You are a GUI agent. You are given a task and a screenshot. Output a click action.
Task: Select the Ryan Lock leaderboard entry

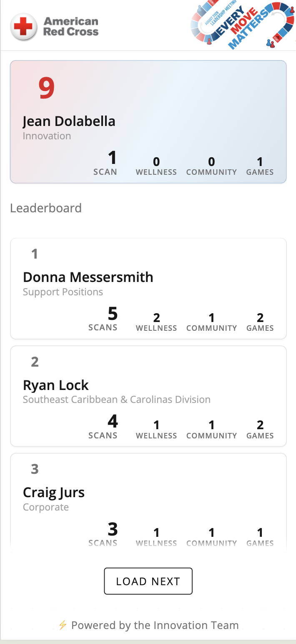(x=148, y=396)
